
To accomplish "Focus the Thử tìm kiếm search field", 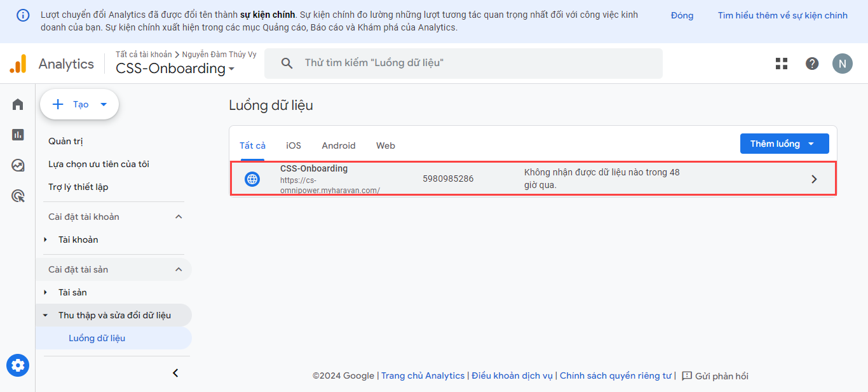I will click(463, 64).
